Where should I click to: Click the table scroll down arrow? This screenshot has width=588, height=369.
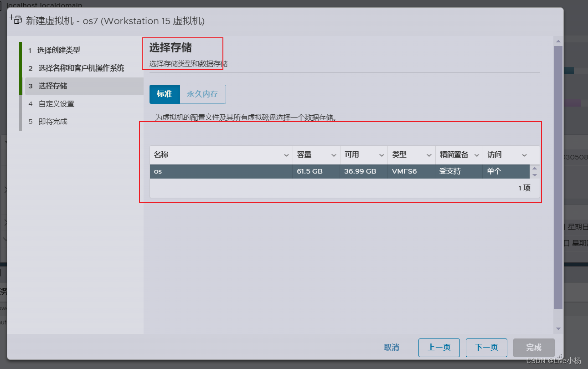535,175
